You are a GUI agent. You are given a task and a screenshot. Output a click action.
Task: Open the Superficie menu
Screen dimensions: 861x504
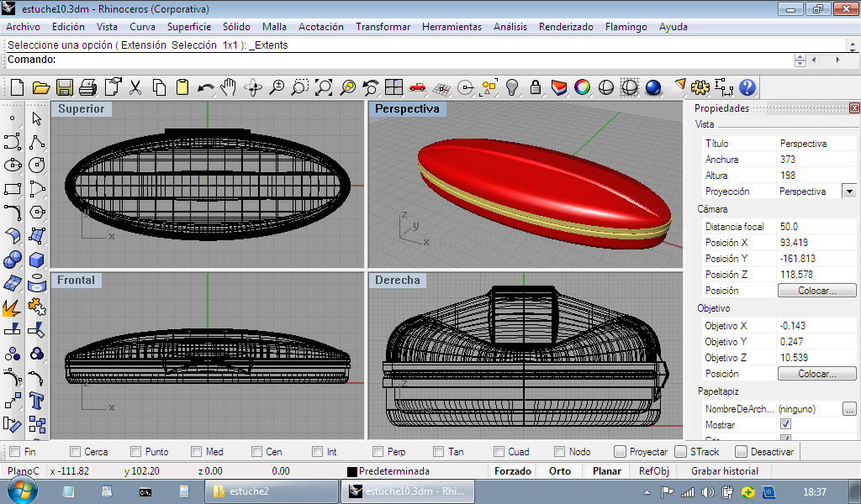(x=188, y=27)
